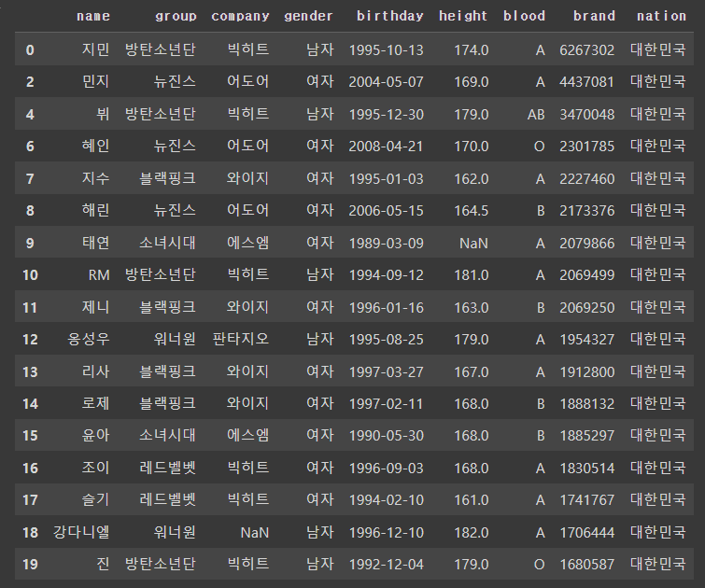The image size is (705, 588).
Task: Click the '워너원' group cell in 옹성우 row
Action: point(175,339)
